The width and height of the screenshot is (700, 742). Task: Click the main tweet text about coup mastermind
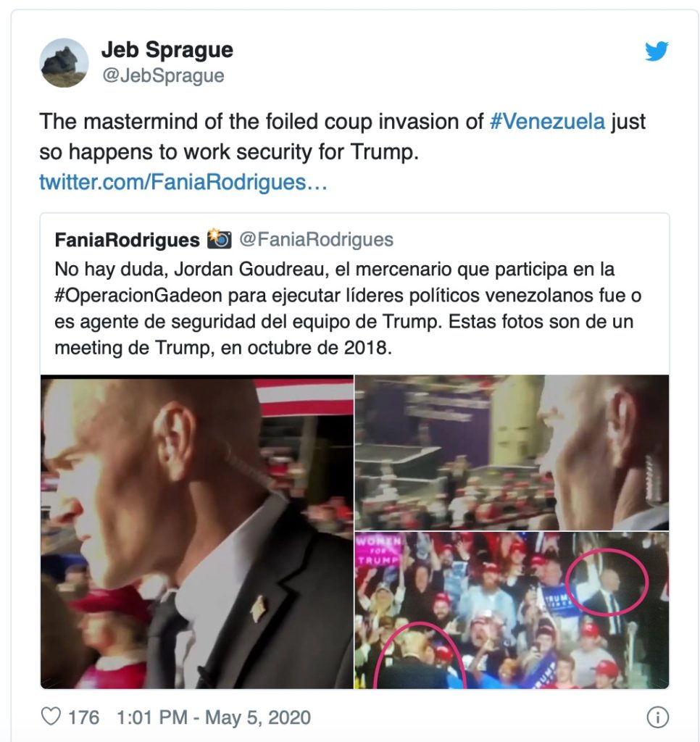(x=342, y=136)
